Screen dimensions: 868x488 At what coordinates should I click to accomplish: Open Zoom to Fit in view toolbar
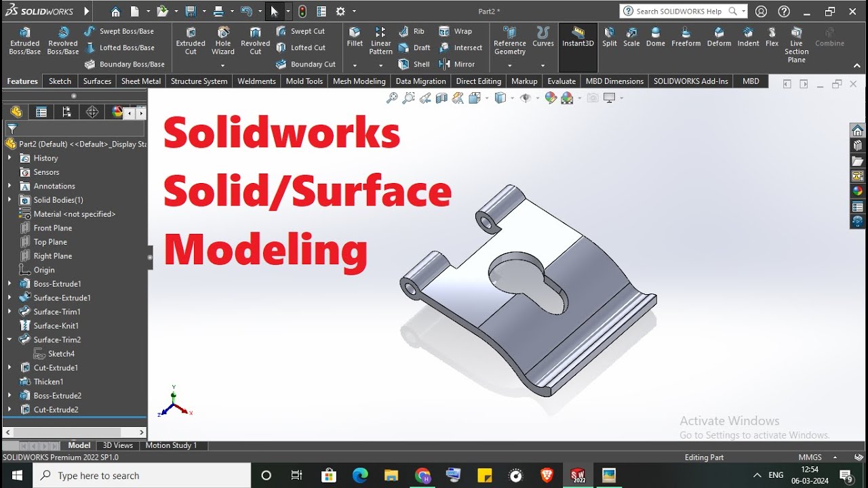392,98
